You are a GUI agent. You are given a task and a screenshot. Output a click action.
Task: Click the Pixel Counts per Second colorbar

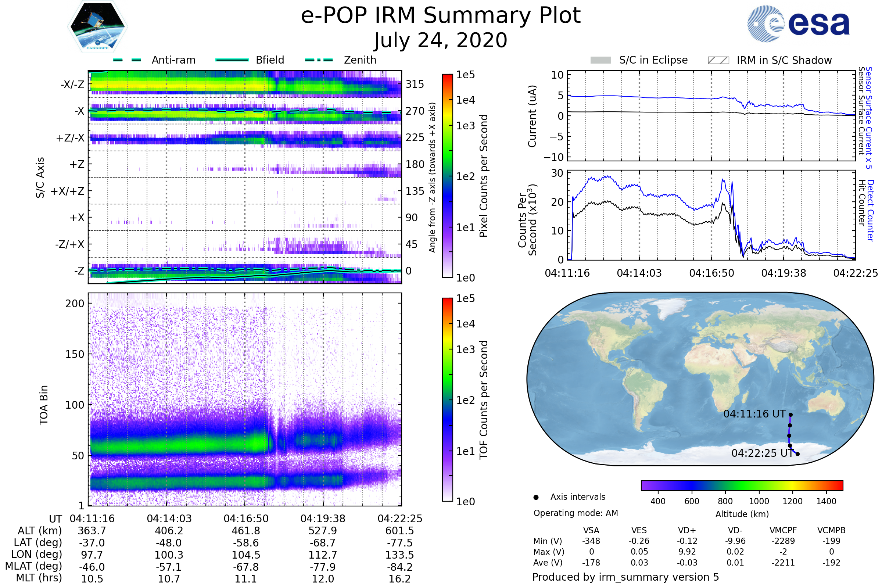447,176
